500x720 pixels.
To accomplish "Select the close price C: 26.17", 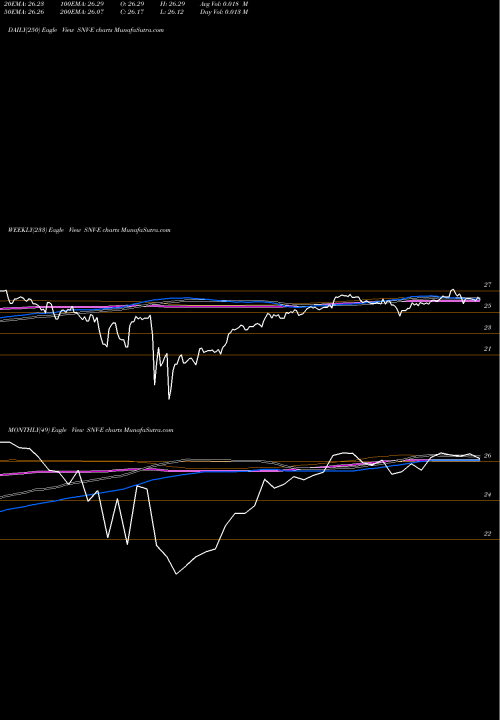I will pyautogui.click(x=132, y=12).
